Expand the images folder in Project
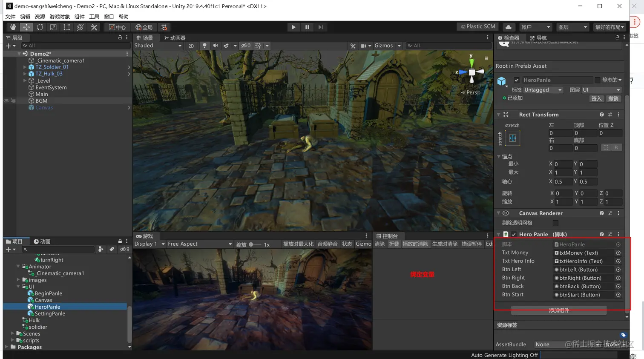The height and width of the screenshot is (359, 644). pos(18,280)
